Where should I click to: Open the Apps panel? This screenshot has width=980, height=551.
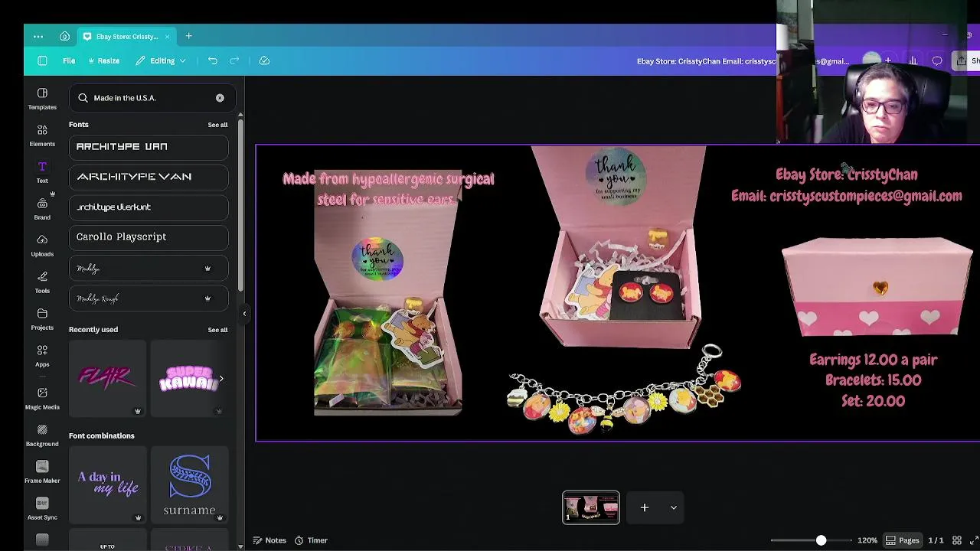(x=42, y=356)
